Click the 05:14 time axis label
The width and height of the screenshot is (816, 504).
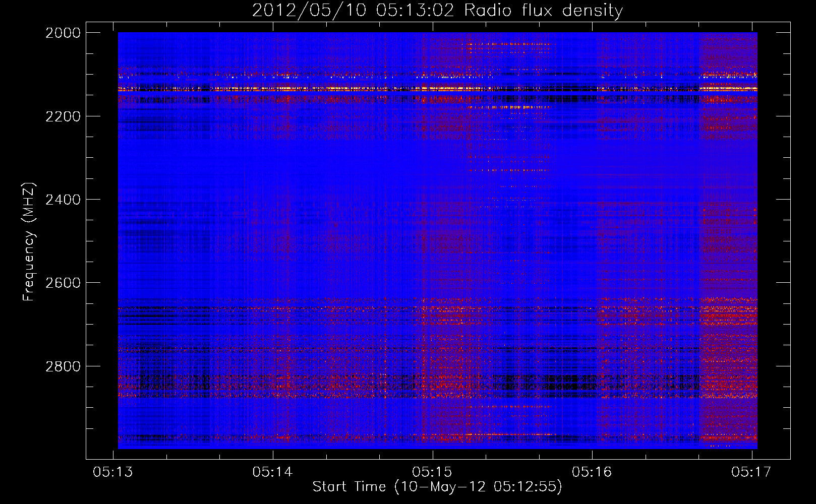point(273,472)
